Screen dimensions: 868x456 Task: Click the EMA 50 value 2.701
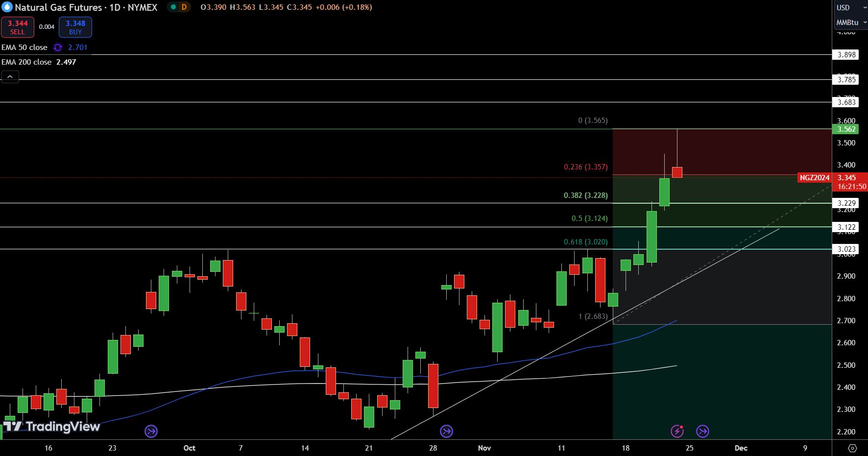78,48
